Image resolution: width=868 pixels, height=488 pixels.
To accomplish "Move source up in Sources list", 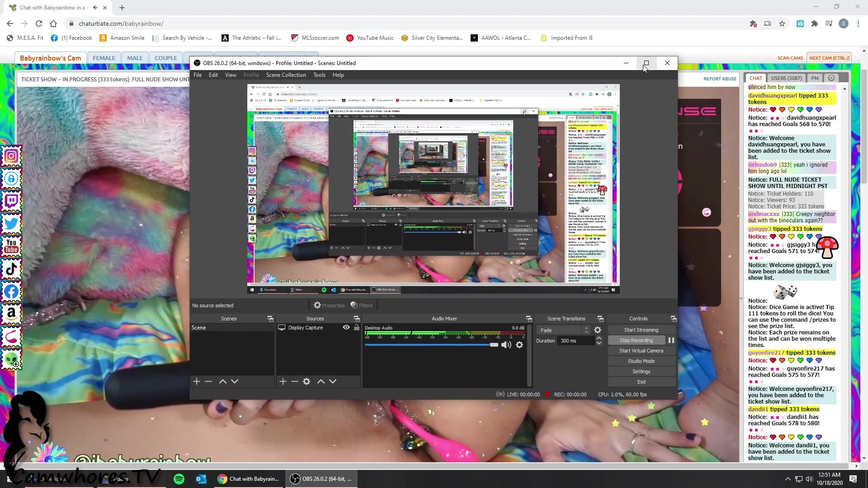I will click(x=321, y=381).
